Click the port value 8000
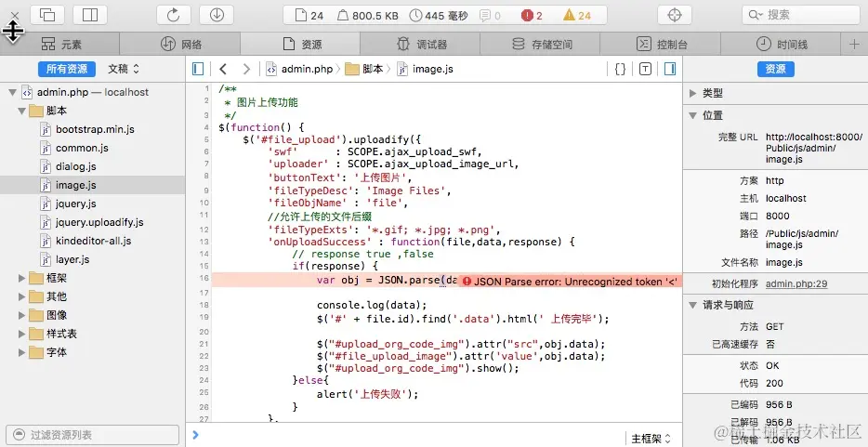Viewport: 868px width, 447px height. 778,217
